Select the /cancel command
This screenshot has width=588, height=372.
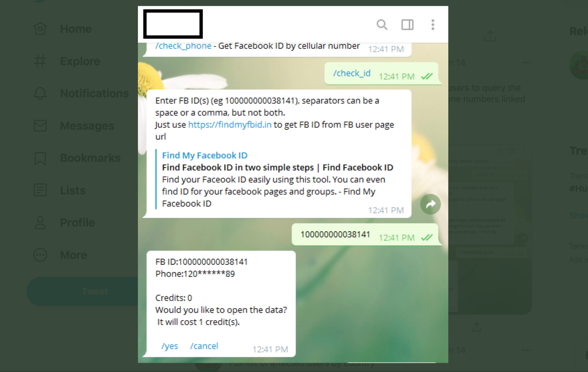(204, 346)
